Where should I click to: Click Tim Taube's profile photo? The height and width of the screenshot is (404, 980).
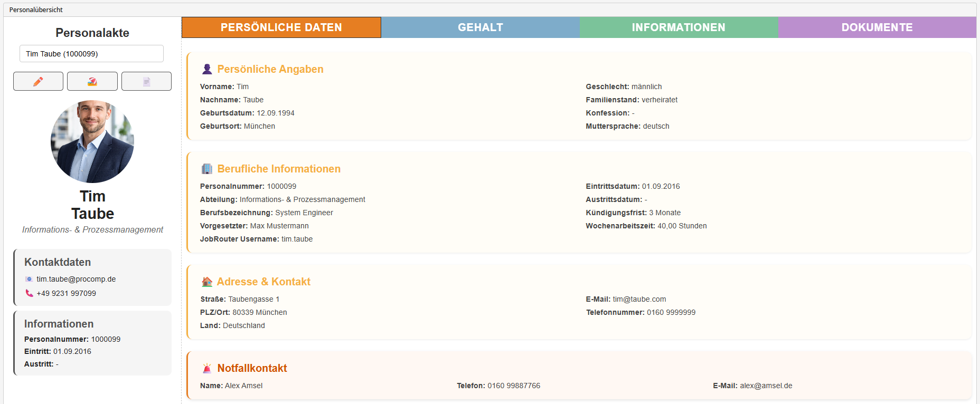[x=92, y=141]
